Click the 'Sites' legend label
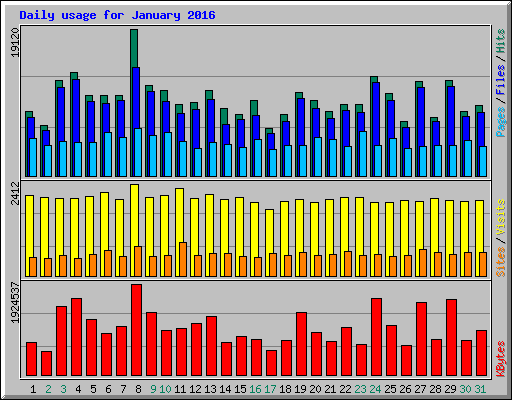This screenshot has height=400, width=512. [501, 262]
